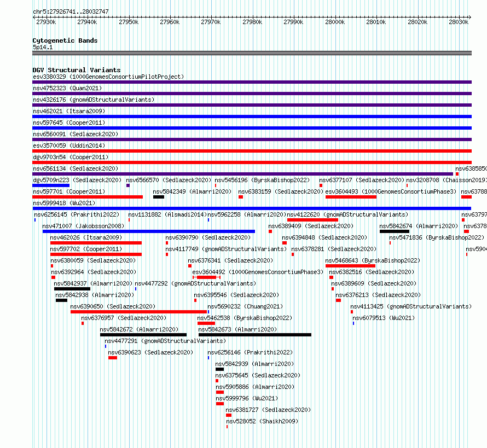Screen dimensions: 487x448
Task: Select nsv6382516 (Sedlazeck2020) label
Action: (372, 272)
